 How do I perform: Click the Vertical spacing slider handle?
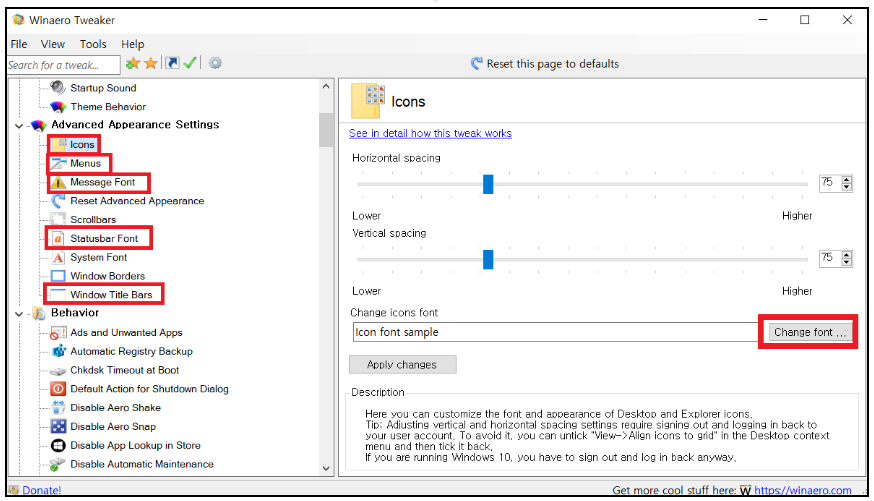pyautogui.click(x=488, y=259)
